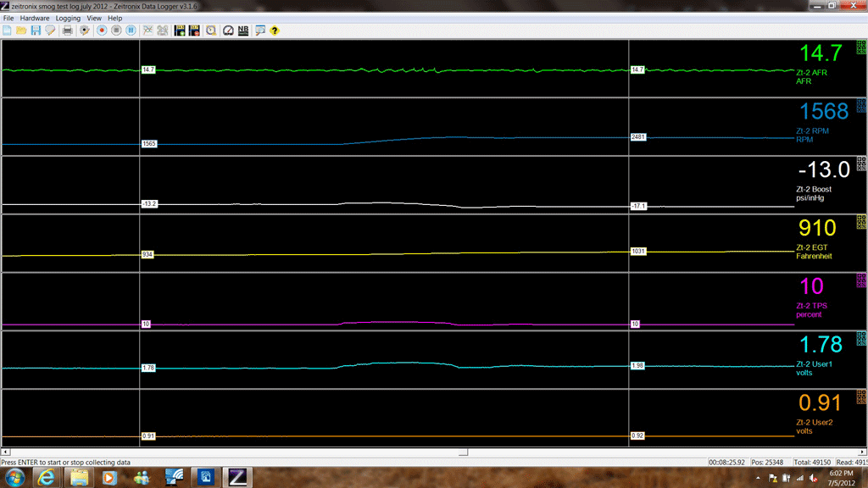Click the User2 volts reading 0.91 on the right
Image resolution: width=868 pixels, height=488 pixels.
point(820,402)
